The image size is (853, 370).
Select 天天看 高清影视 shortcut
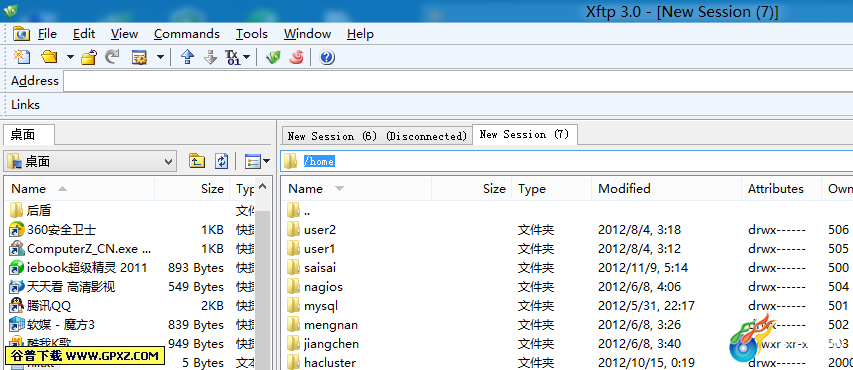(x=71, y=287)
